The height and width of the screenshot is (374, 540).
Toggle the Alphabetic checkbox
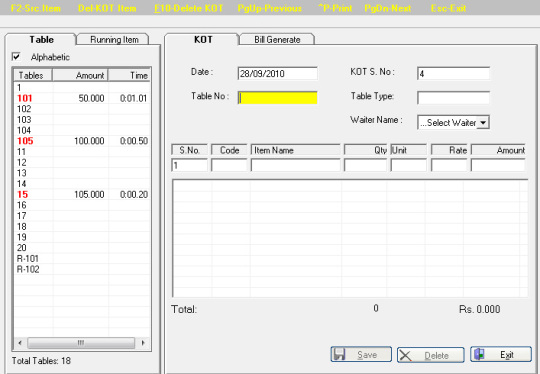pyautogui.click(x=16, y=56)
